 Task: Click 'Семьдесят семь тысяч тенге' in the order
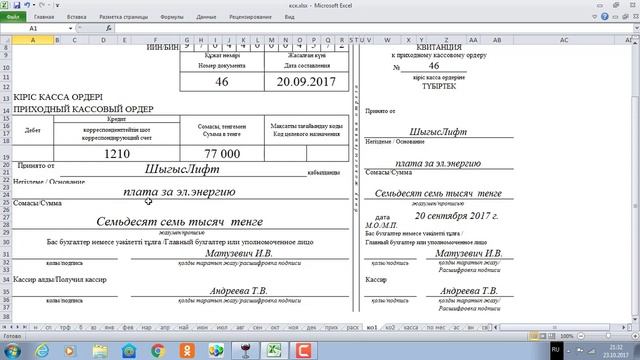point(180,222)
